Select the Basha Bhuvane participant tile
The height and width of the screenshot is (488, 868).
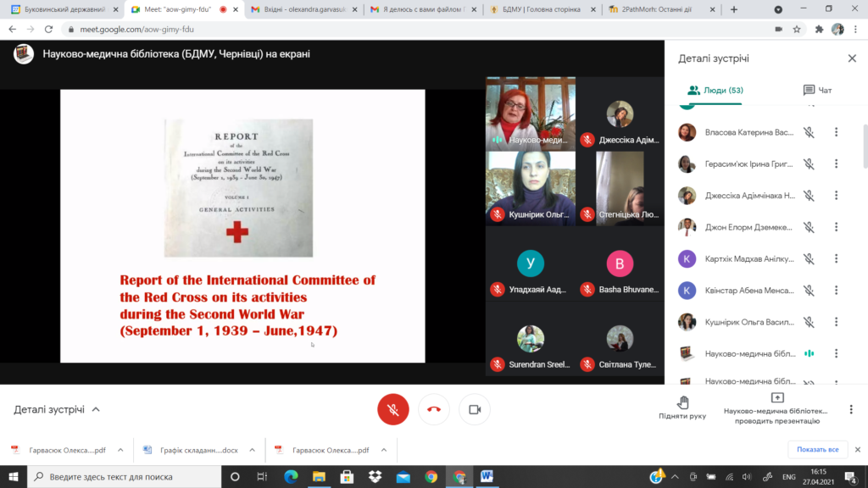(620, 263)
